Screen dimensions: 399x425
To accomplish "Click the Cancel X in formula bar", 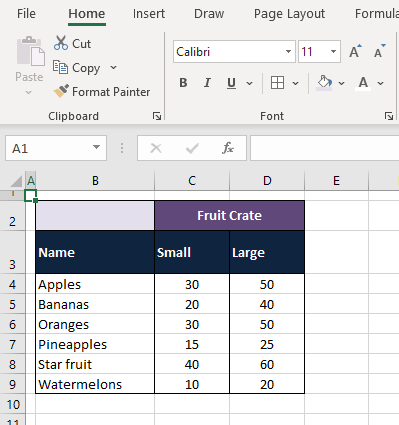I will click(x=156, y=148).
